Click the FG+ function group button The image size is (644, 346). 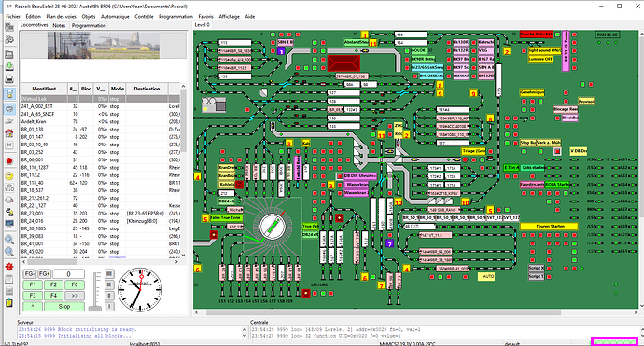(x=44, y=274)
